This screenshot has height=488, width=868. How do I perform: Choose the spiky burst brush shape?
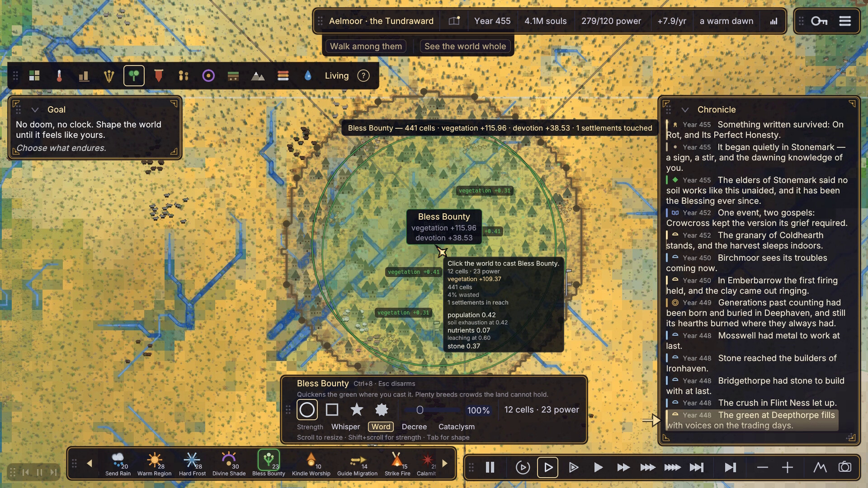coord(382,410)
